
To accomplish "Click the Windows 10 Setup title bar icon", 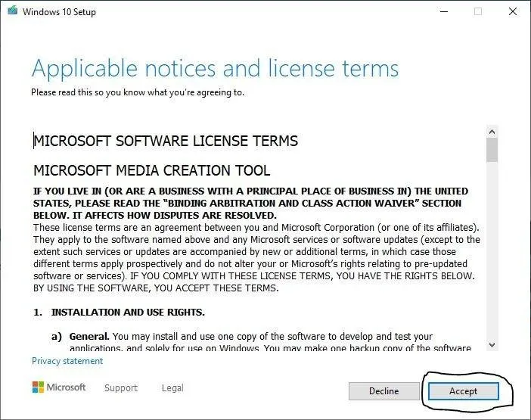I will coord(13,11).
